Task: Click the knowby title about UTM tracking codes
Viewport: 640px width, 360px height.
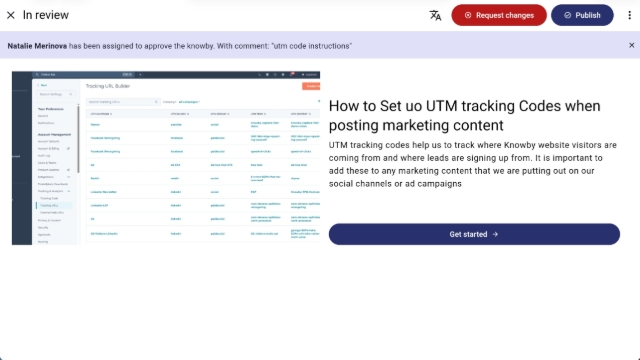Action: (x=464, y=116)
